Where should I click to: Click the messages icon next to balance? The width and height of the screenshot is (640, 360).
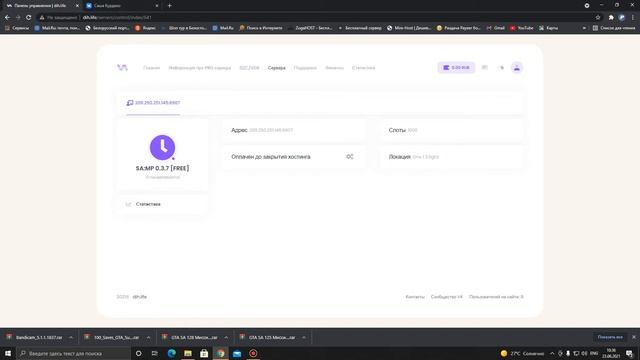click(484, 68)
